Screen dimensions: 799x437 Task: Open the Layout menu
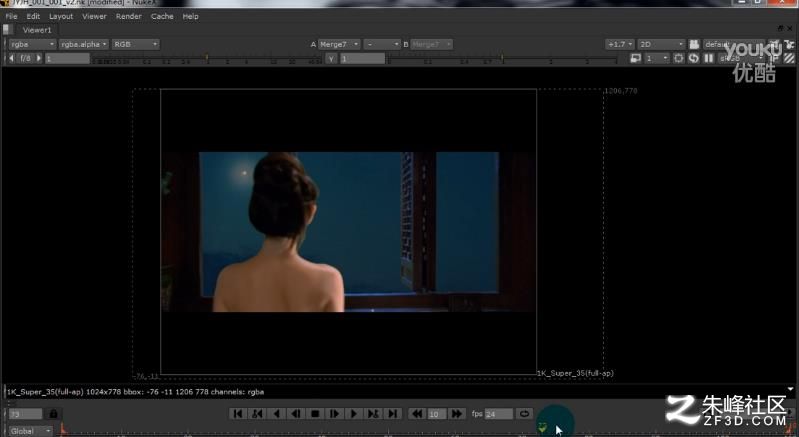pos(61,16)
